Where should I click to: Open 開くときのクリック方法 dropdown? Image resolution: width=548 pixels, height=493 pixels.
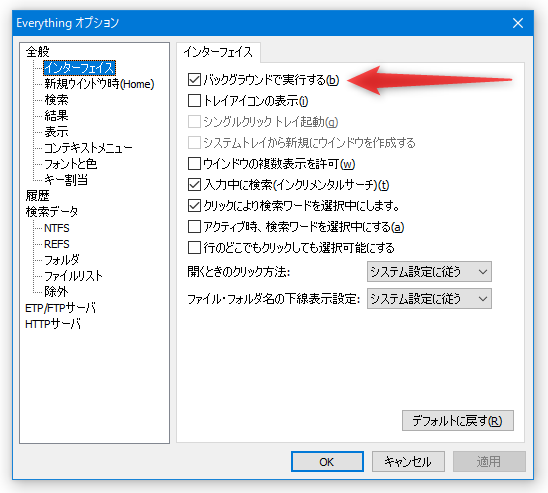coord(429,271)
